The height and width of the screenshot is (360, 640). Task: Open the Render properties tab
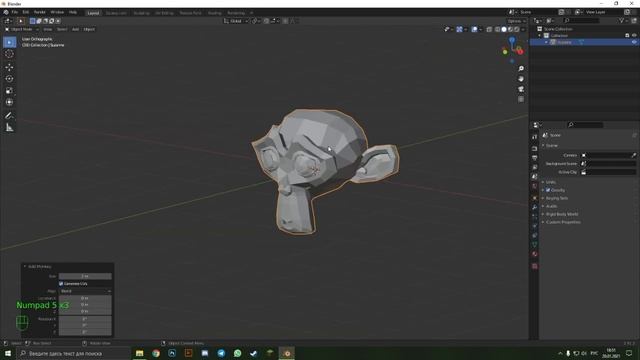(535, 148)
